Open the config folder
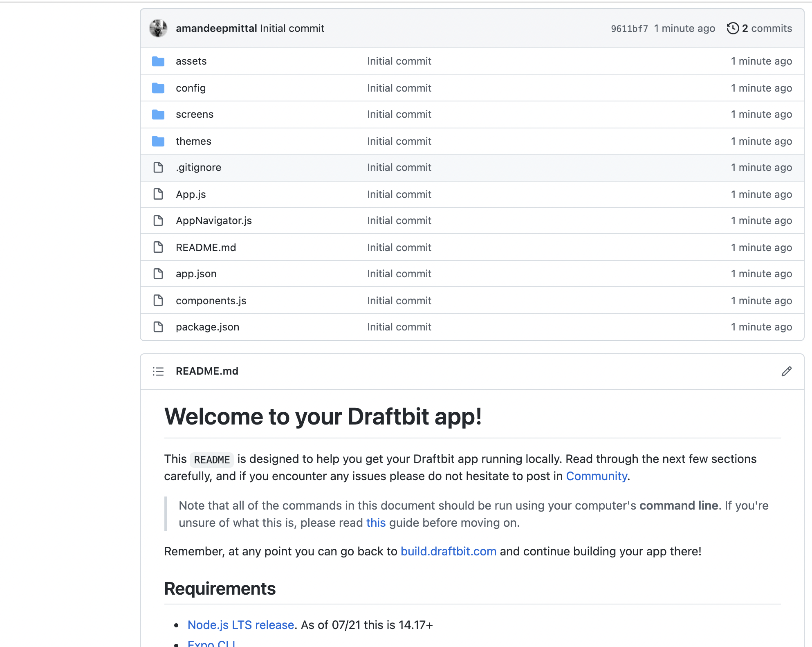812x647 pixels. [x=191, y=88]
